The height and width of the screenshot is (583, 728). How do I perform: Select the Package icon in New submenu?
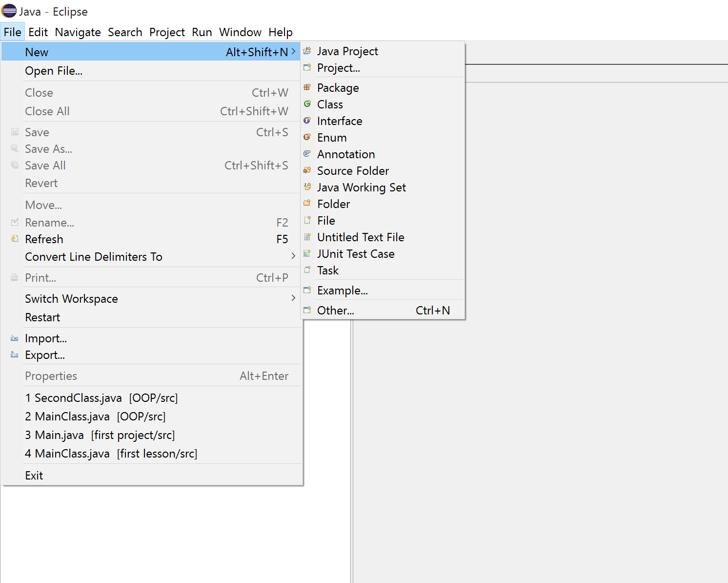click(307, 87)
